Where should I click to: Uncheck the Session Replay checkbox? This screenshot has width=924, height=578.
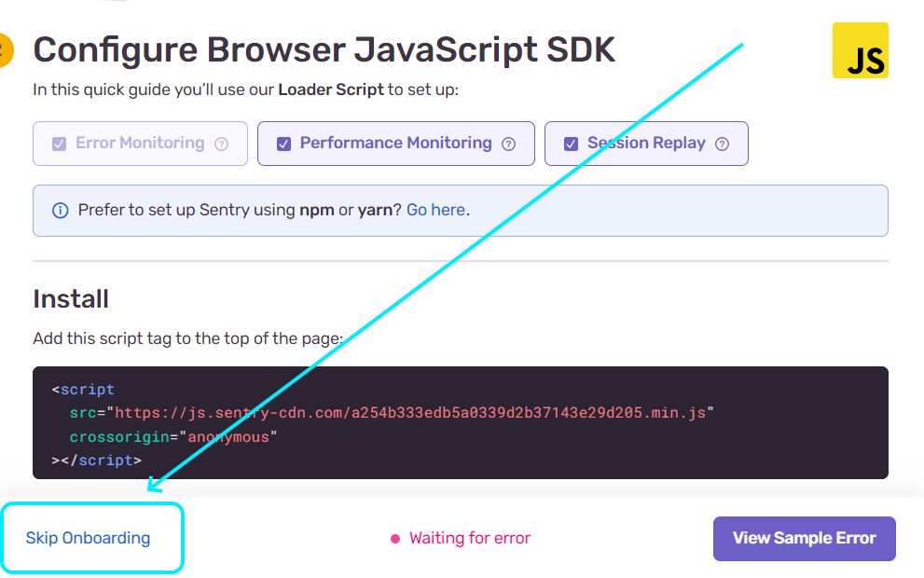click(571, 144)
